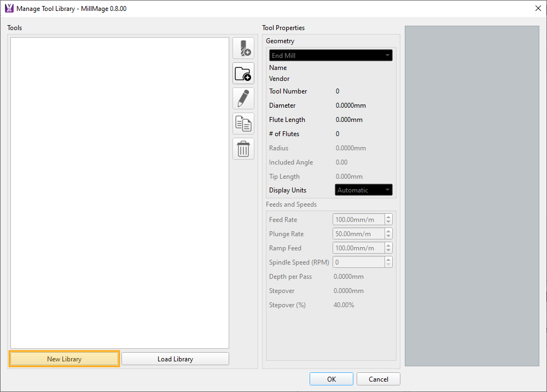Viewport: 547px width, 392px height.
Task: Click the Spindle Speed RPM field
Action: (358, 262)
